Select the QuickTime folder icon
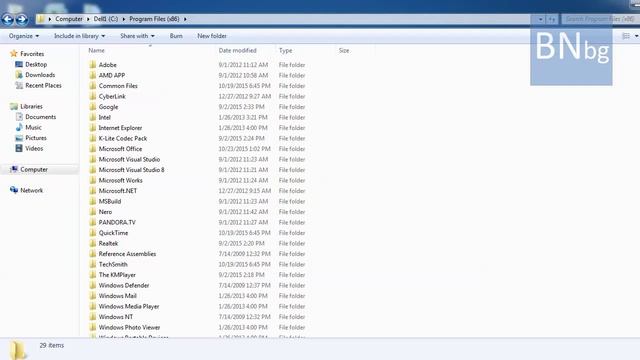Screen dimensions: 640x360 pyautogui.click(x=93, y=233)
